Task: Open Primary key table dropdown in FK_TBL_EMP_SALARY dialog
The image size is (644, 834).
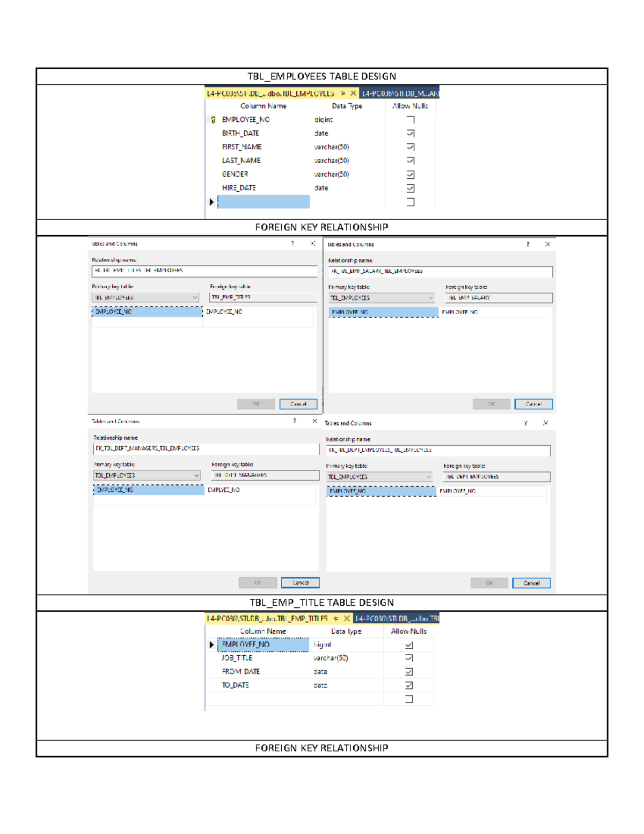Action: pyautogui.click(x=431, y=297)
